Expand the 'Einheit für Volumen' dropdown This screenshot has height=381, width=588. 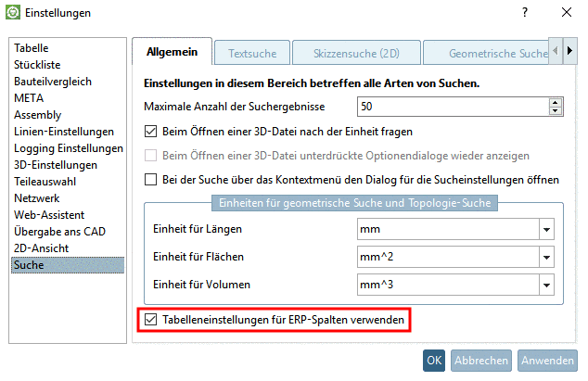[x=546, y=286]
